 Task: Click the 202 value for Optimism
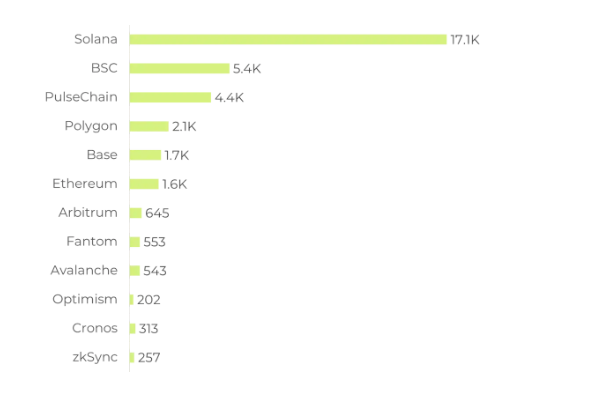pyautogui.click(x=149, y=300)
